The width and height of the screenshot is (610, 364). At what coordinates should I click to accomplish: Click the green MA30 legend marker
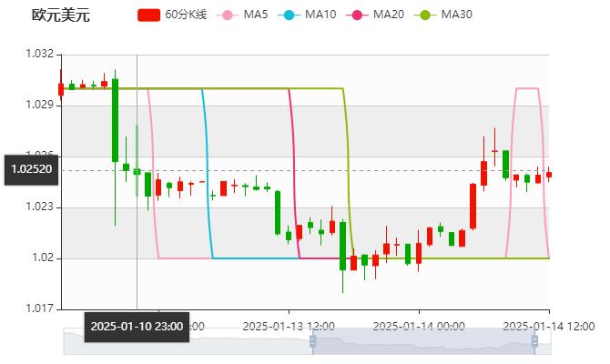[424, 15]
